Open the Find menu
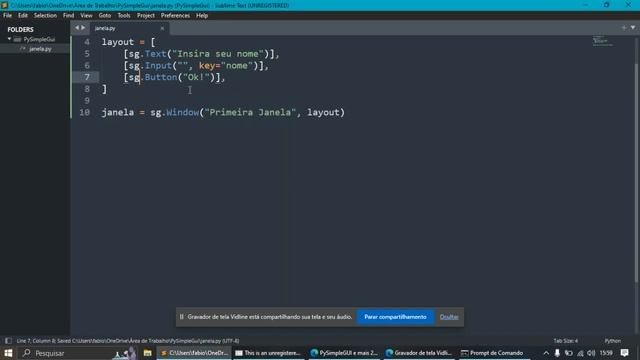The width and height of the screenshot is (640, 360). click(x=69, y=16)
